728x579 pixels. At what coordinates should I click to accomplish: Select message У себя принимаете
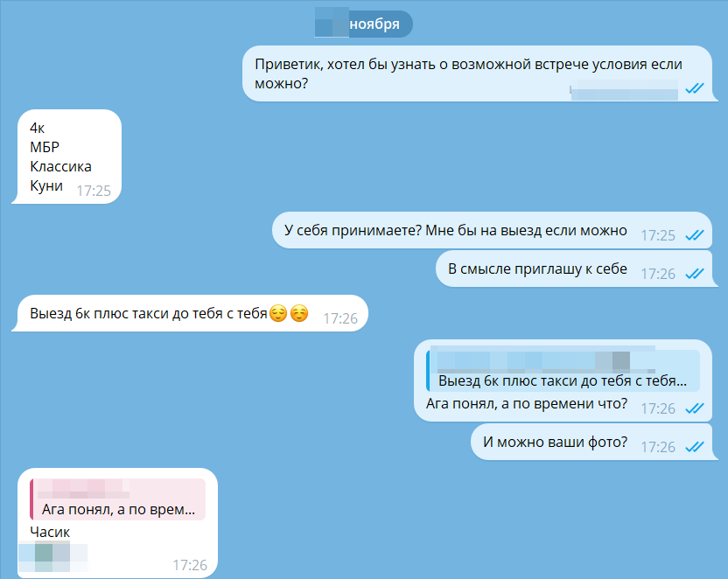click(492, 231)
